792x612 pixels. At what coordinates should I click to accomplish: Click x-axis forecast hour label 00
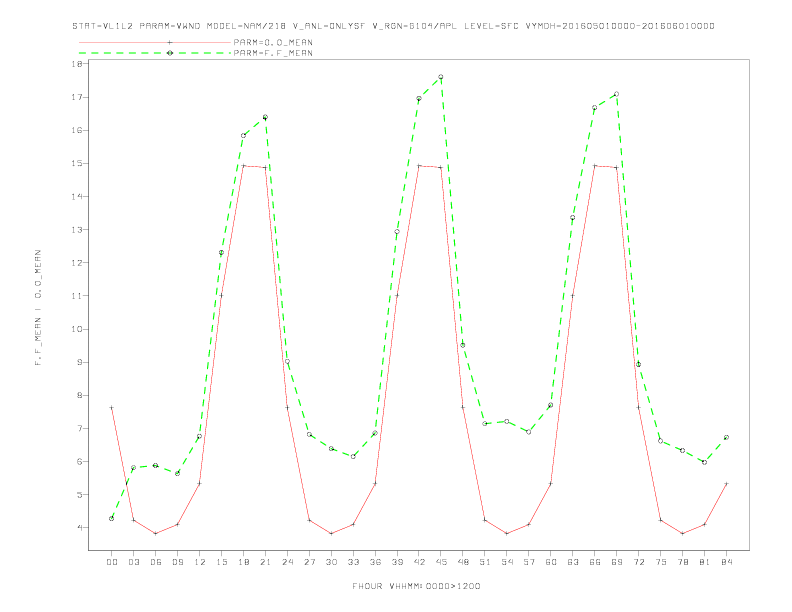(112, 562)
